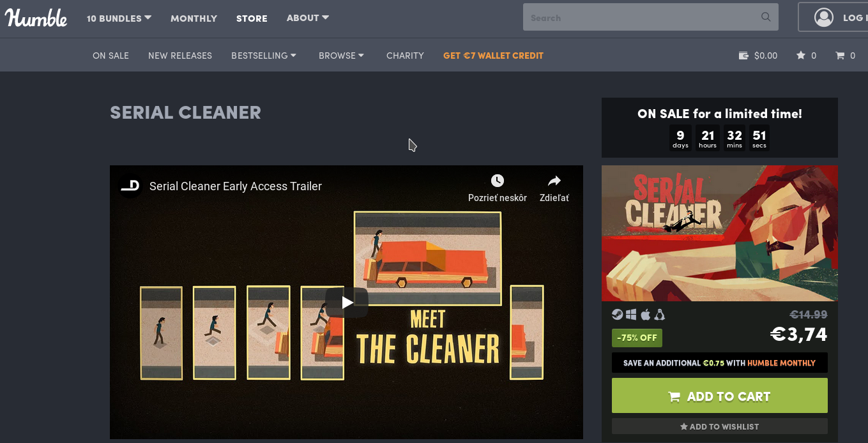This screenshot has width=868, height=443.
Task: Click the Watch Later clock icon
Action: point(498,181)
